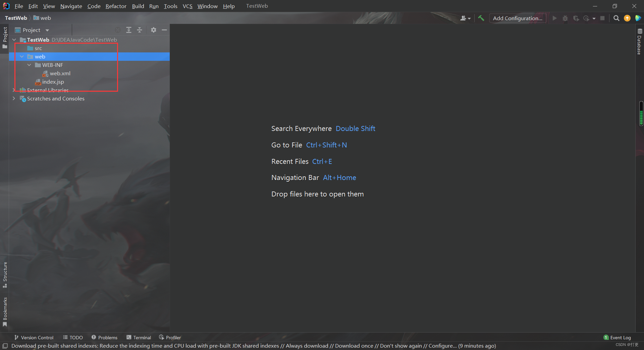Click the green memory indicator bar
Viewport: 644px width, 350px height.
tap(641, 114)
